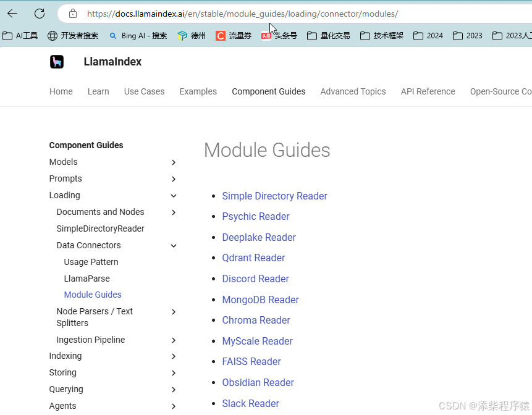Click the LlamaIndex site title
Image resolution: width=532 pixels, height=415 pixels.
(112, 62)
